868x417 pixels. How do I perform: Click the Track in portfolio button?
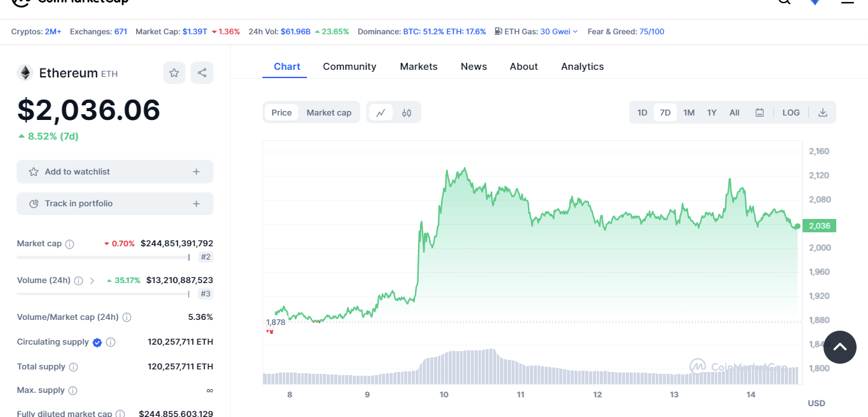tap(115, 204)
